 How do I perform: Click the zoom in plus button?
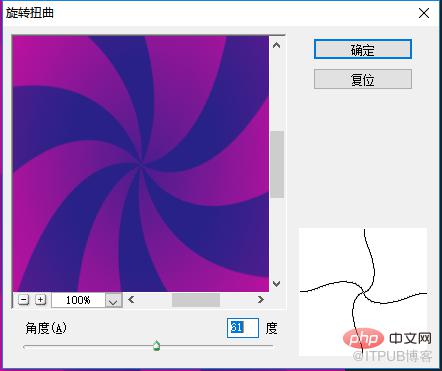point(40,300)
